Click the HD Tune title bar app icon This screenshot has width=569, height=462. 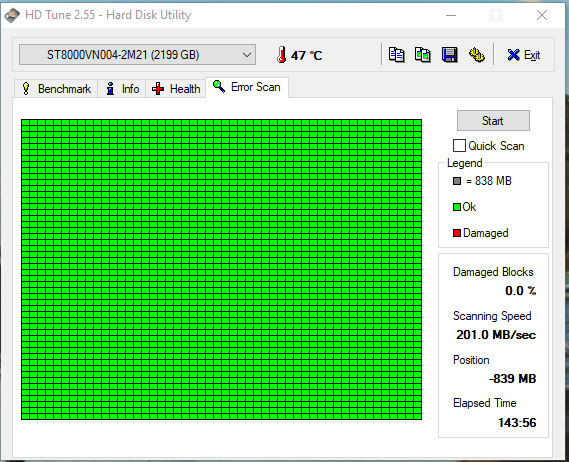point(12,15)
